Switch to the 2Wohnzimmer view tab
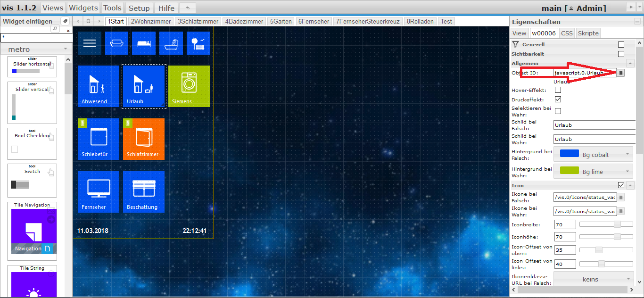The width and height of the screenshot is (644, 298). pos(151,21)
